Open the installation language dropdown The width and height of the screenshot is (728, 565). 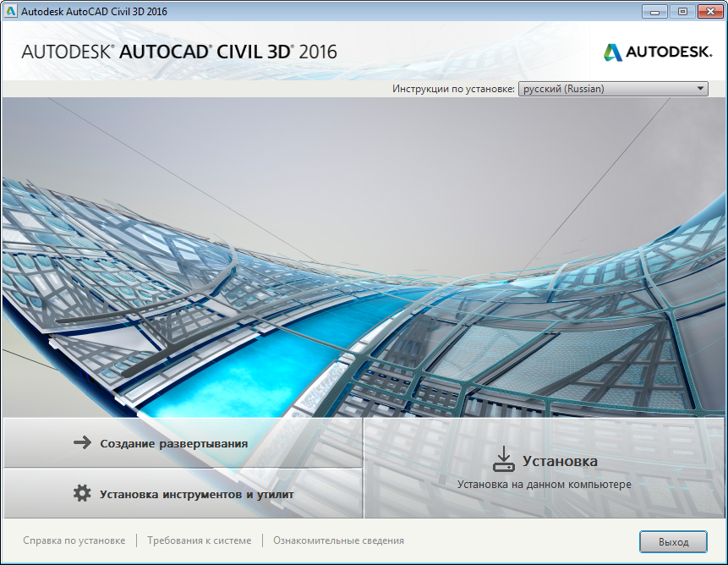click(613, 89)
